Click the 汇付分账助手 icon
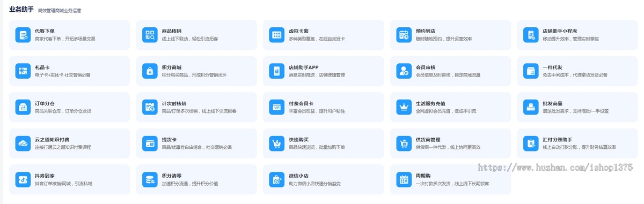This screenshot has width=644, height=204. (x=531, y=143)
